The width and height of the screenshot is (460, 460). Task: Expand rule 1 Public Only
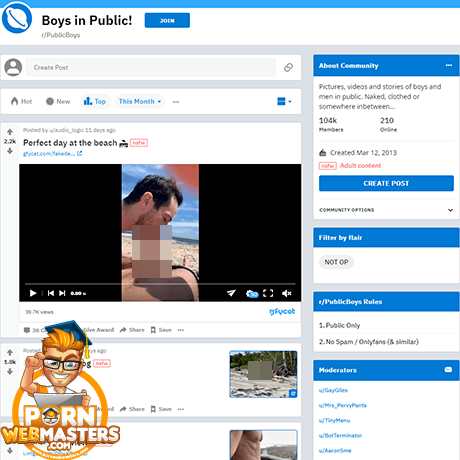click(x=386, y=325)
